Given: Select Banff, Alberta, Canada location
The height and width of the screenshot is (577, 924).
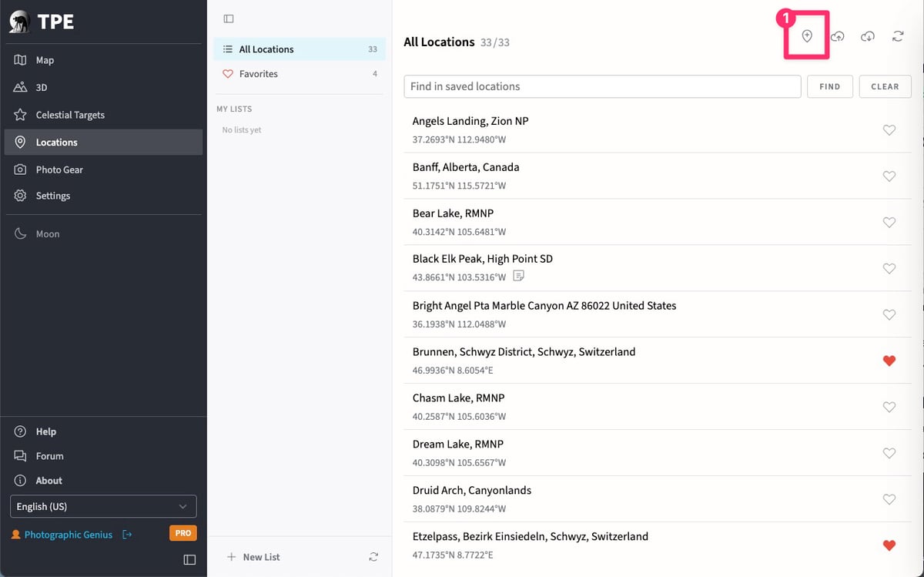Looking at the screenshot, I should coord(658,176).
